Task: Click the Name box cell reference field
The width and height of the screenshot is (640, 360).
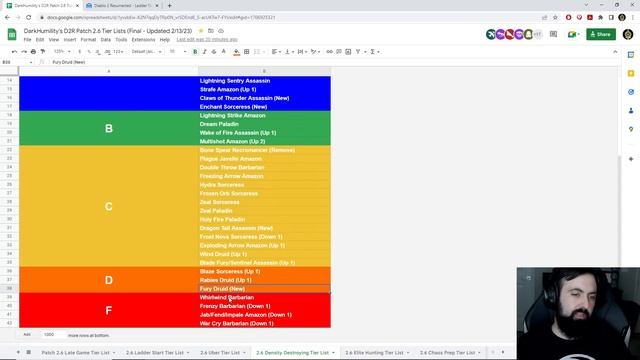Action: click(17, 62)
